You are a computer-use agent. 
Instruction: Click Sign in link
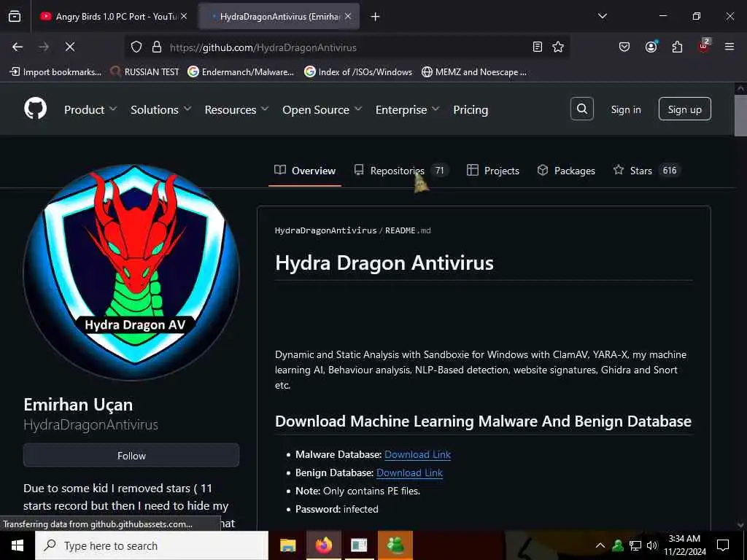point(625,109)
